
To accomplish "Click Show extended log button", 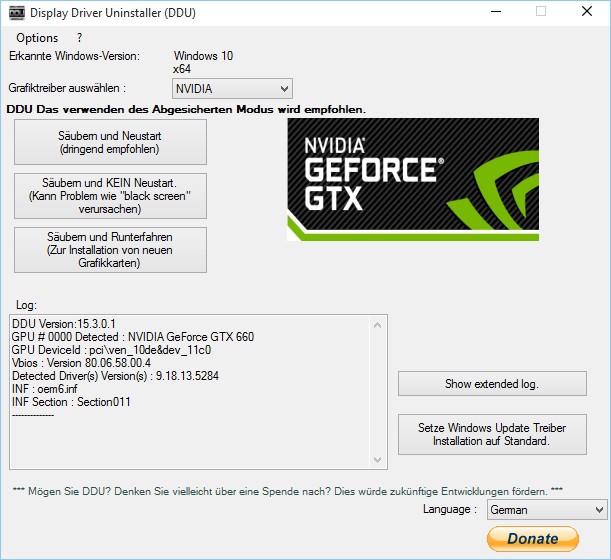I will (492, 384).
